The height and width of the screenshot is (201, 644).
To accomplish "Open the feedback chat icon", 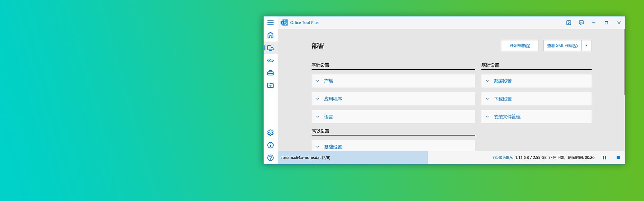I will coord(581,23).
